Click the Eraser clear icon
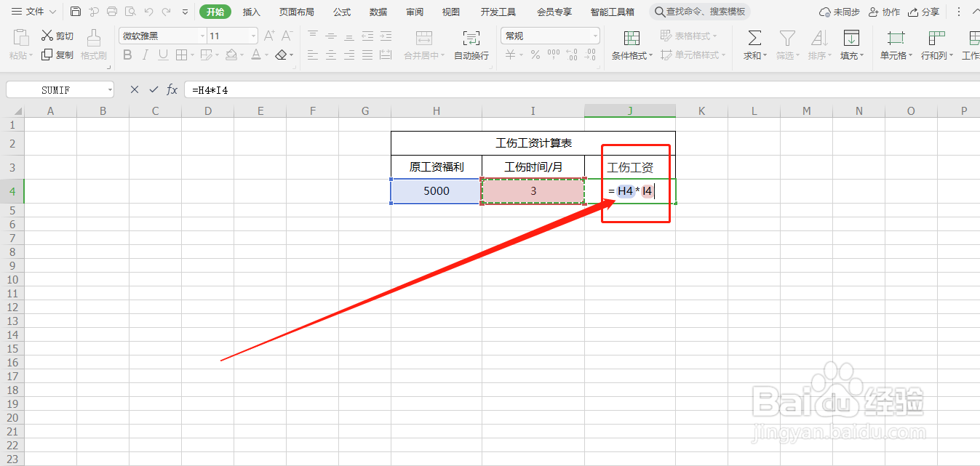The image size is (980, 466). point(281,55)
